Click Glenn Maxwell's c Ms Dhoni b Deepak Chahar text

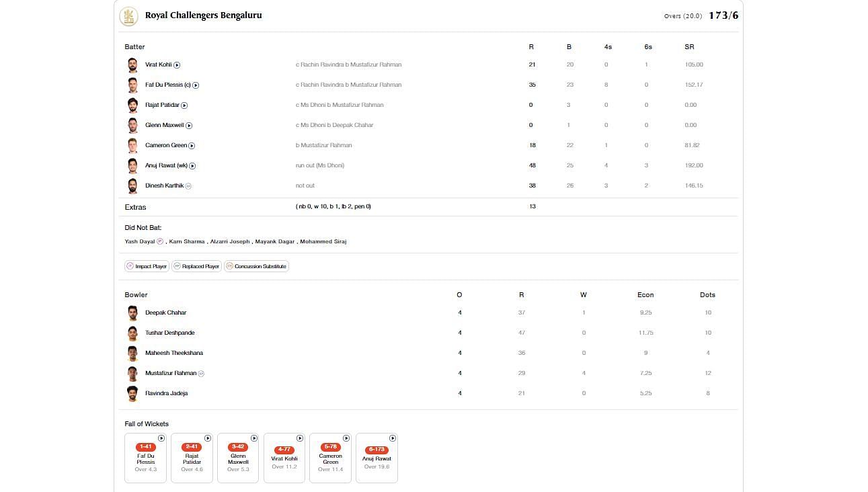[335, 126]
